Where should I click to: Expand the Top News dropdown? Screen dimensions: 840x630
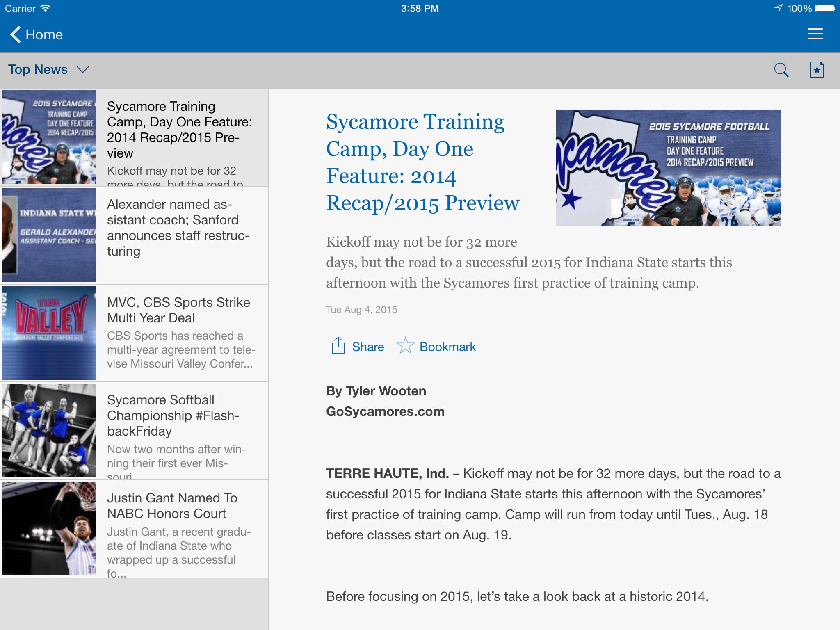48,70
